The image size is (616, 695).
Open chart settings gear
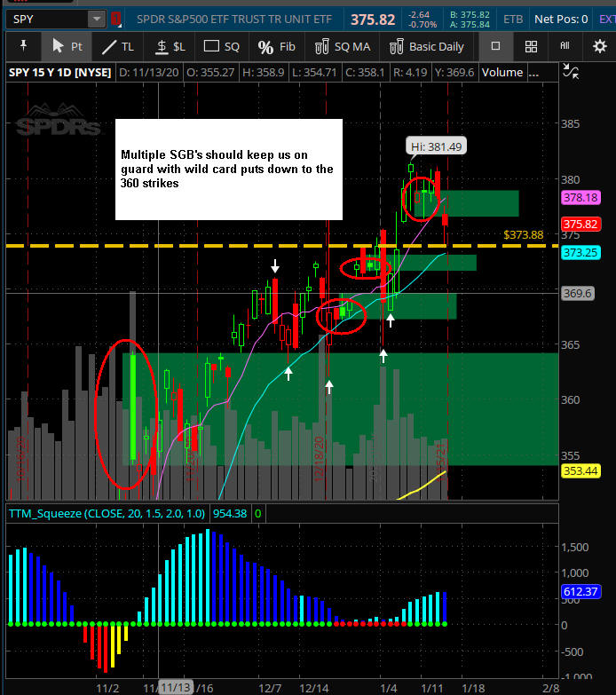pyautogui.click(x=599, y=46)
